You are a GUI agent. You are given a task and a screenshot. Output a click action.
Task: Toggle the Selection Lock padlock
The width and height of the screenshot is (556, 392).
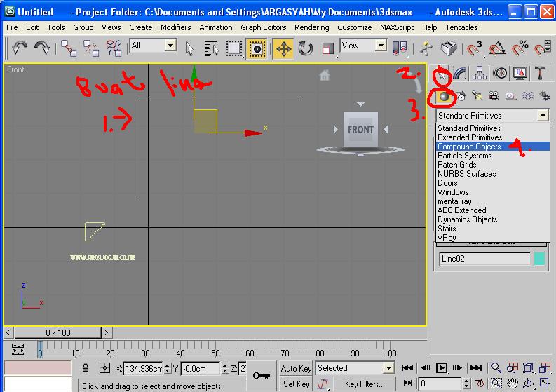click(86, 368)
